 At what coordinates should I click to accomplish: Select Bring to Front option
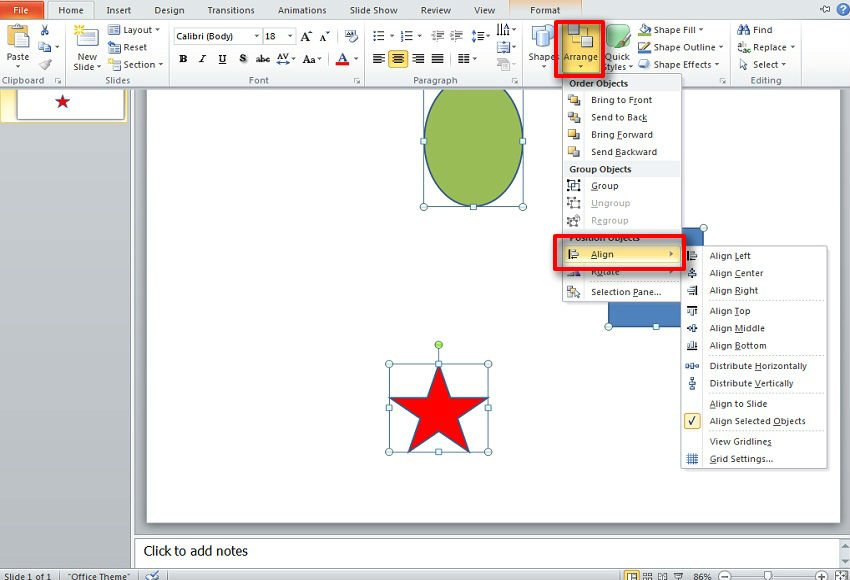[620, 100]
